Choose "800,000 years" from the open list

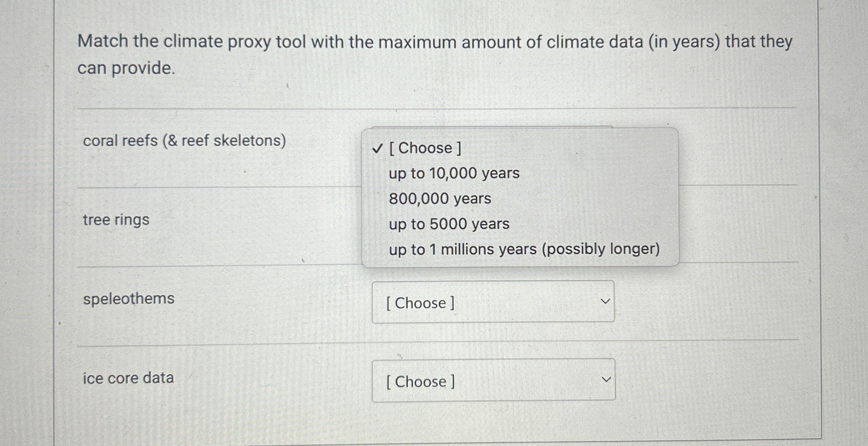[x=440, y=199]
